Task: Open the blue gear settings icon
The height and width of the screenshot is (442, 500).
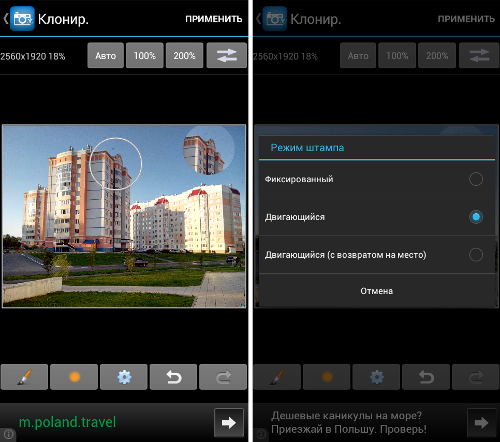Action: [x=124, y=377]
